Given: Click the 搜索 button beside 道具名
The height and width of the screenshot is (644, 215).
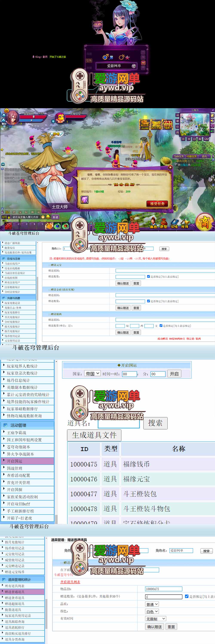Looking at the screenshot, I should pyautogui.click(x=155, y=423).
